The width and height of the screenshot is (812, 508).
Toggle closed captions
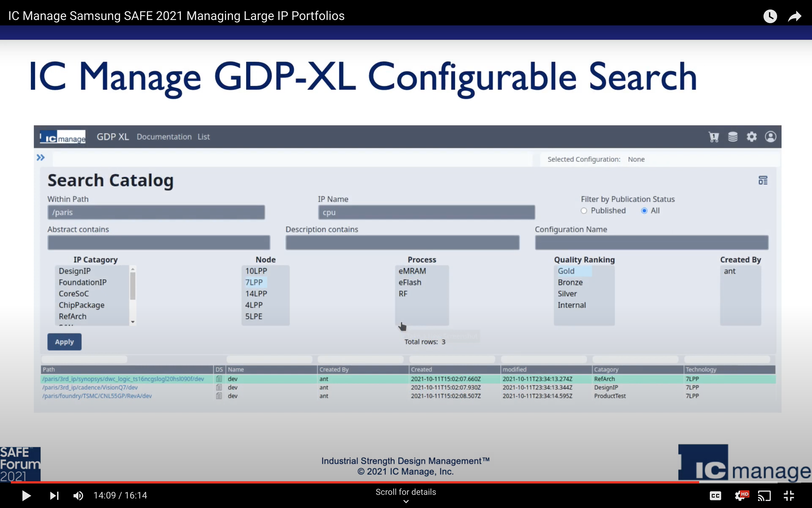pyautogui.click(x=715, y=496)
